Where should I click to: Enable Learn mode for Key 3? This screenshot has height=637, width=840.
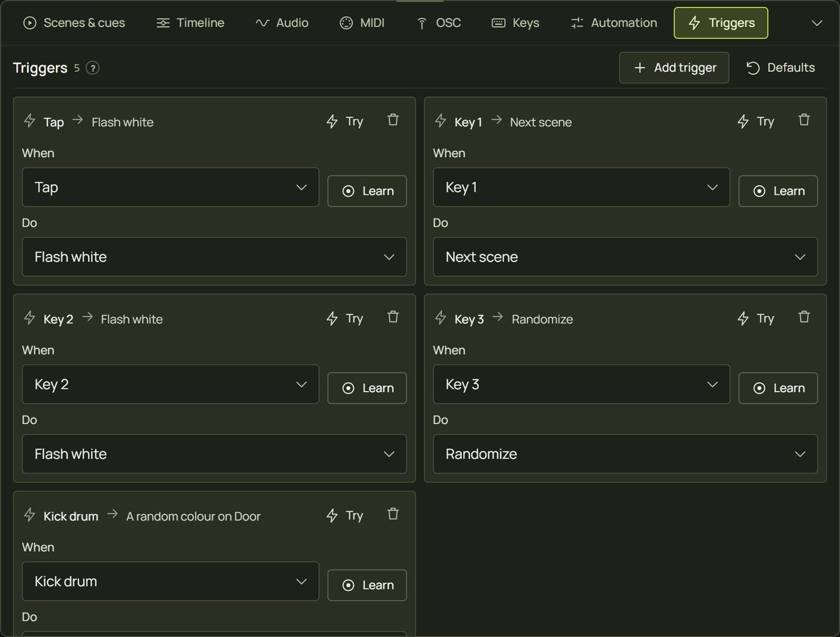coord(778,388)
